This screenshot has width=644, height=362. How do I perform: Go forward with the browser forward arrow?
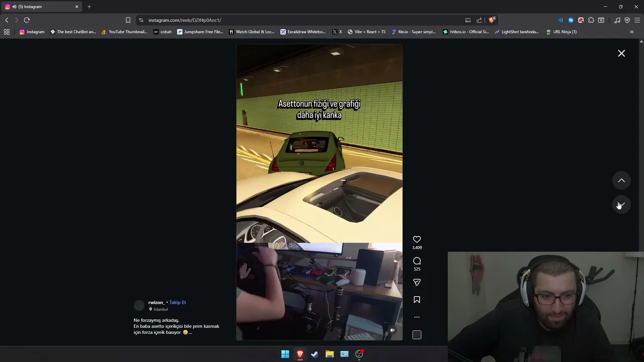pyautogui.click(x=17, y=20)
